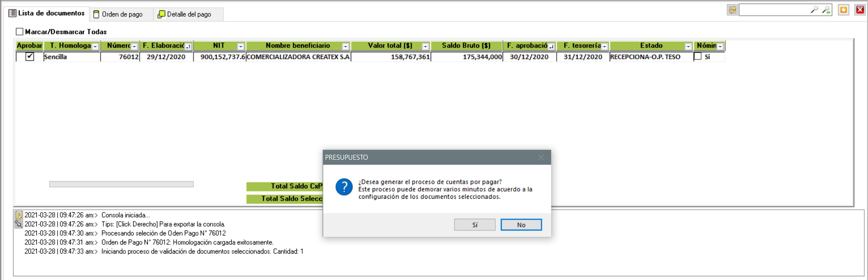Click the console pin icon
The image size is (868, 280).
[x=19, y=224]
